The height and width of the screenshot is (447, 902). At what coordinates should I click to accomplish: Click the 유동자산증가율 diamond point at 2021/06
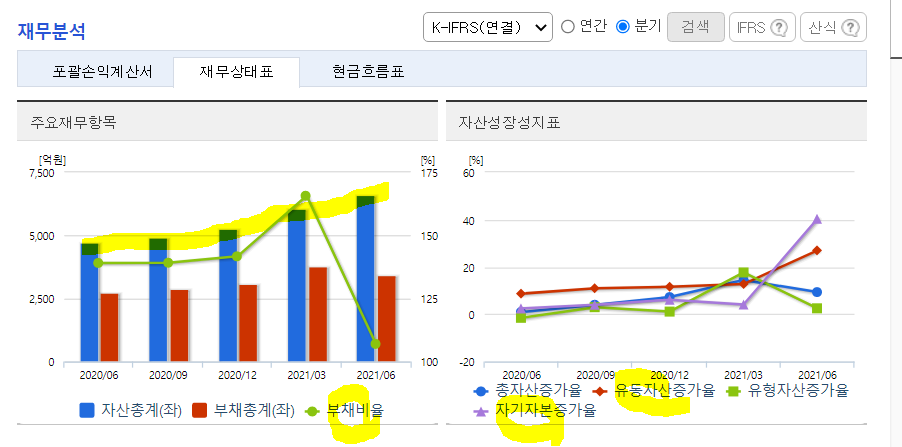point(816,250)
